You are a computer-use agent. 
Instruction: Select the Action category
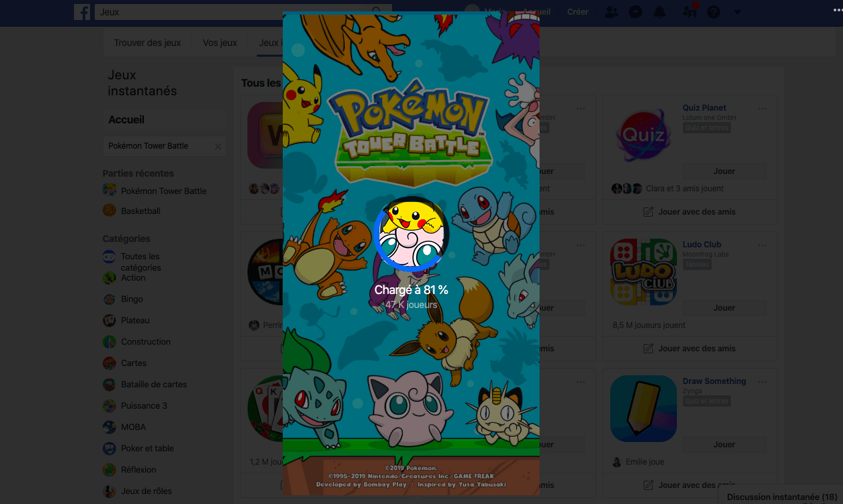[133, 278]
